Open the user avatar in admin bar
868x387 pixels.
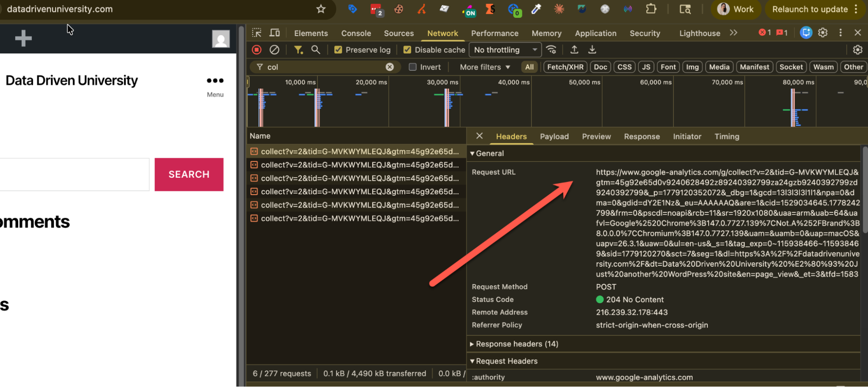pyautogui.click(x=221, y=39)
